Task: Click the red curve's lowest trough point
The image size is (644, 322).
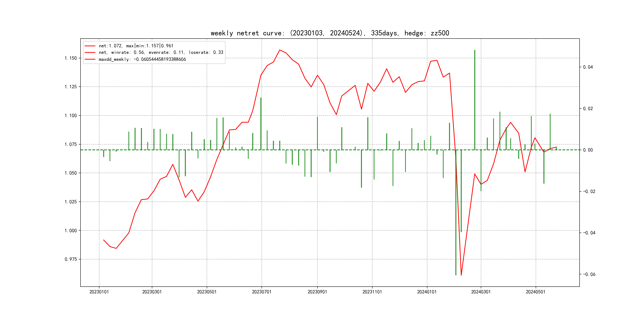Action: coord(461,275)
